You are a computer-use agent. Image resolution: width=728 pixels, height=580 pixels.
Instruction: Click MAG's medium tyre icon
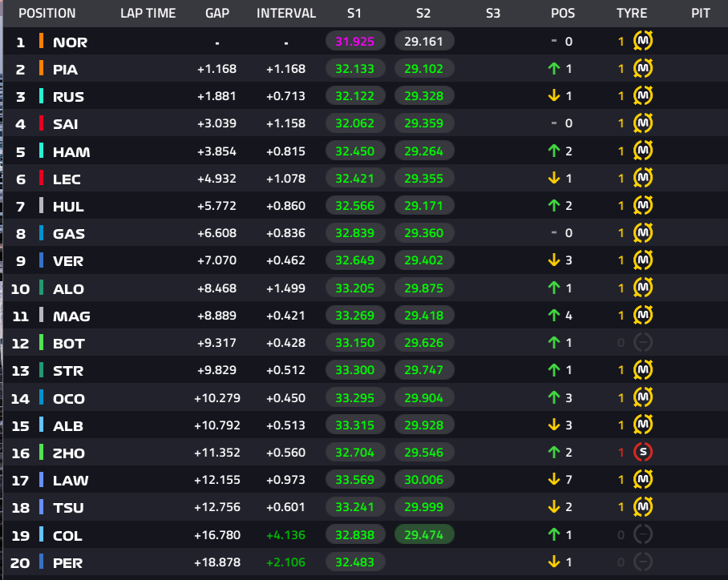coord(643,315)
